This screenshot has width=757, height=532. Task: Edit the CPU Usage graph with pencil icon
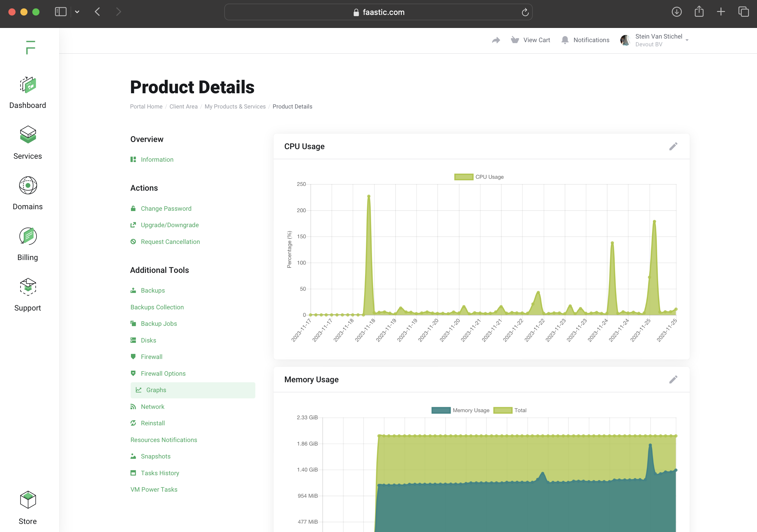pyautogui.click(x=673, y=146)
